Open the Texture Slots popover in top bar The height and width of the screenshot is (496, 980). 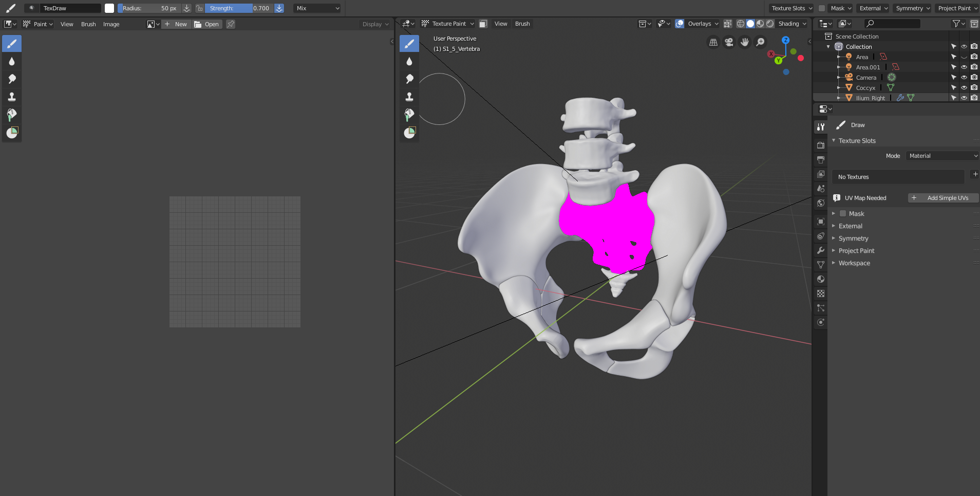pyautogui.click(x=791, y=8)
